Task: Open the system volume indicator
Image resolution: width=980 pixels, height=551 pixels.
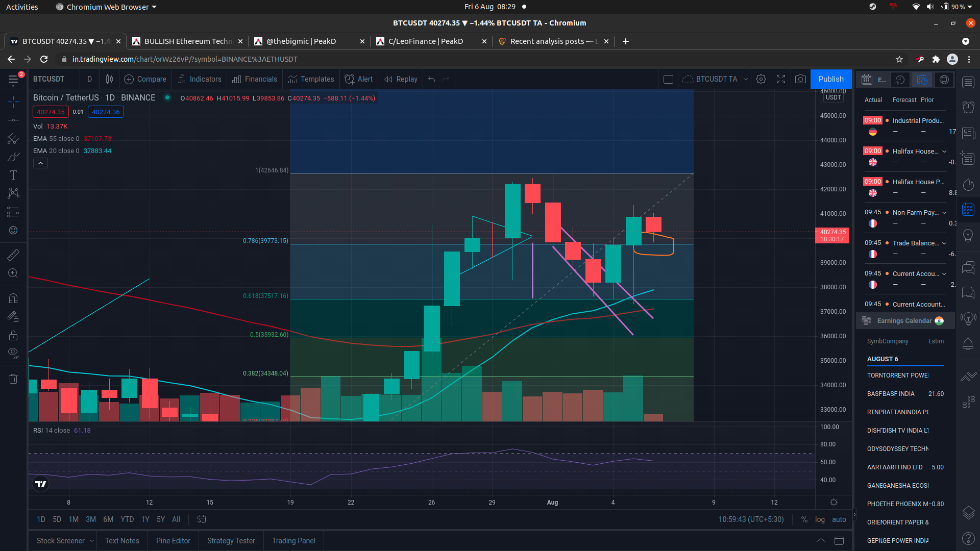Action: click(930, 7)
